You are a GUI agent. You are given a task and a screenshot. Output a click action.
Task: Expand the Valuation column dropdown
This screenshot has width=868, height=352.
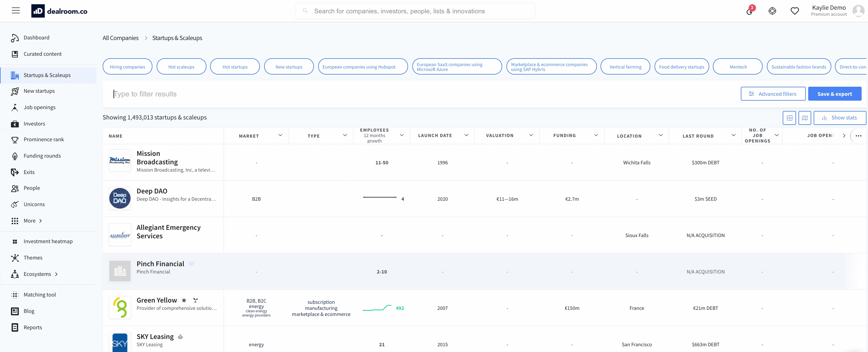click(x=531, y=135)
